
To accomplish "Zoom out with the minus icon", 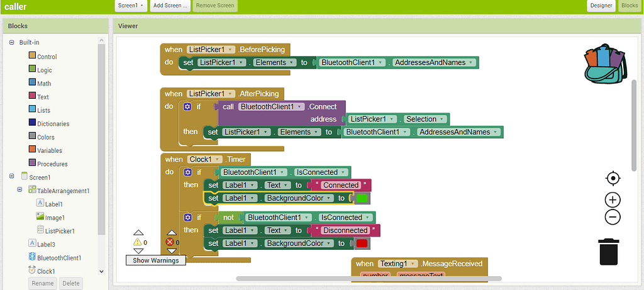I will point(613,218).
